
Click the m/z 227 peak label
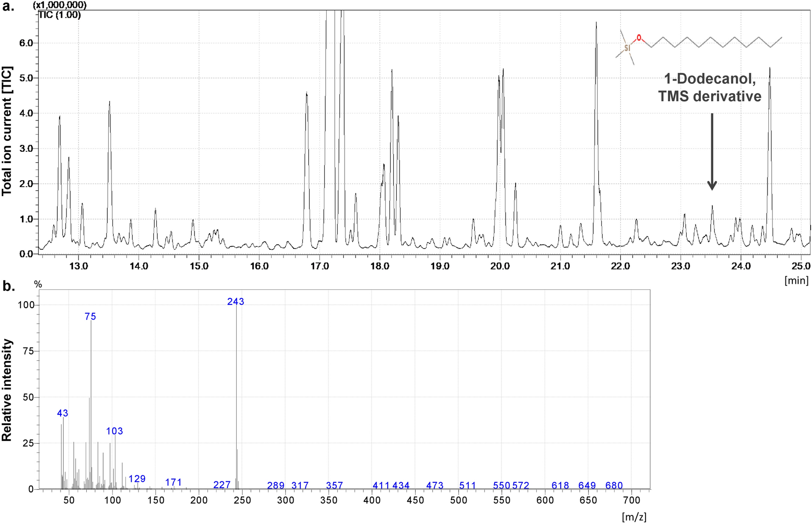[x=222, y=485]
